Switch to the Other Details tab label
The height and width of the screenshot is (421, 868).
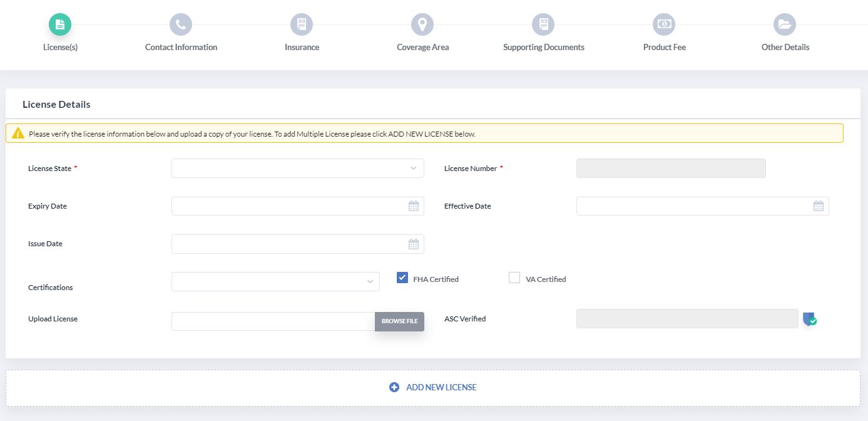785,47
